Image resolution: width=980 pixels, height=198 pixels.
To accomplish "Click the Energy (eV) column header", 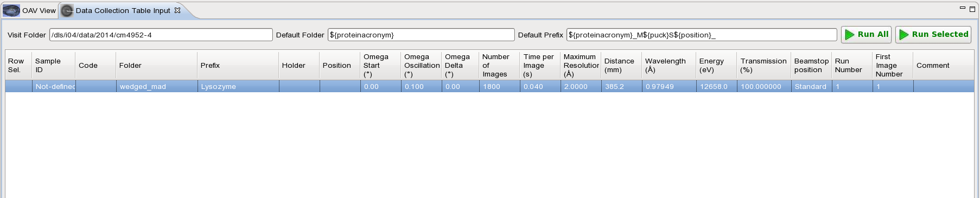I will pyautogui.click(x=717, y=66).
